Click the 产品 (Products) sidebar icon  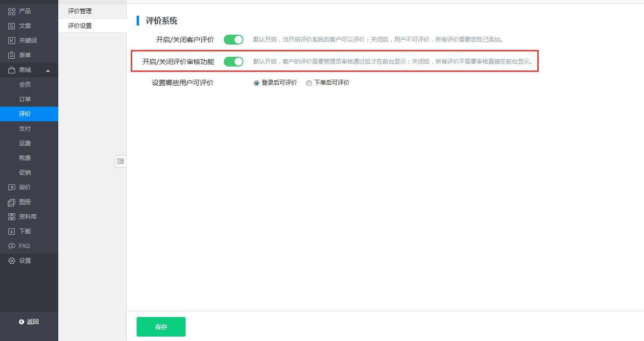tap(12, 11)
